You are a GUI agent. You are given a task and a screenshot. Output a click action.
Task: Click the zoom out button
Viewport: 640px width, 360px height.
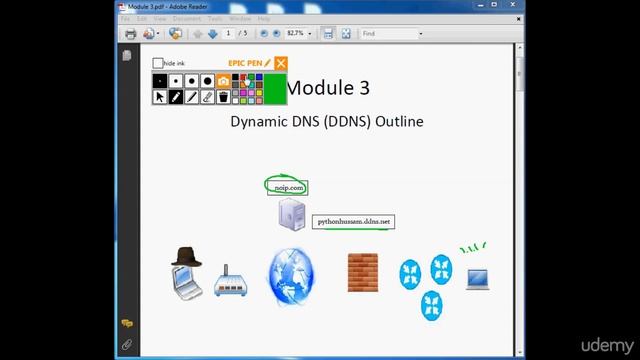tap(264, 34)
